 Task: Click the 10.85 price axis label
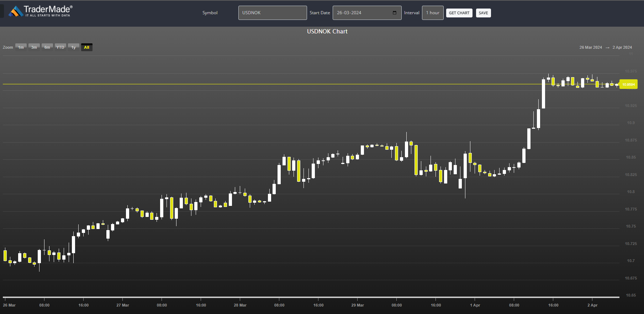tap(631, 157)
